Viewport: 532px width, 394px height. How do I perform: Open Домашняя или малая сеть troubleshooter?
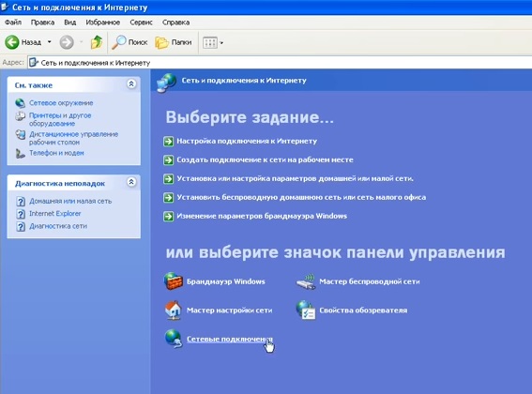coord(70,201)
